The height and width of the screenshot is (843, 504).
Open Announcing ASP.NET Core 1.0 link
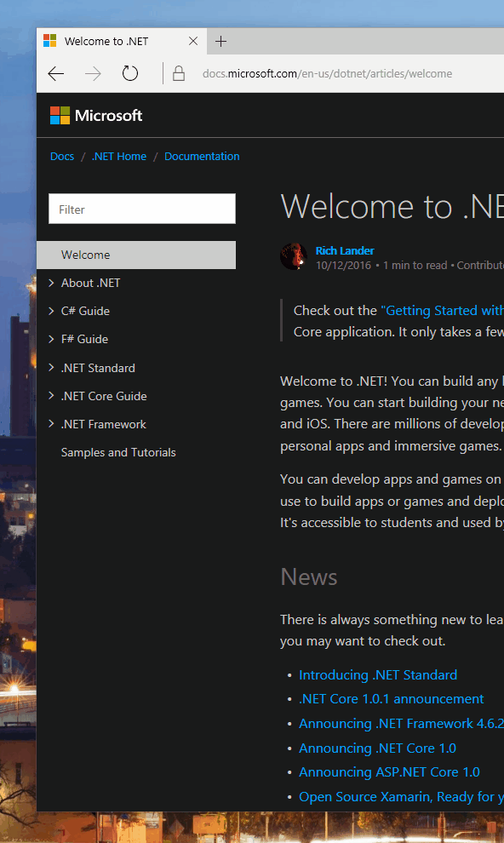(389, 772)
